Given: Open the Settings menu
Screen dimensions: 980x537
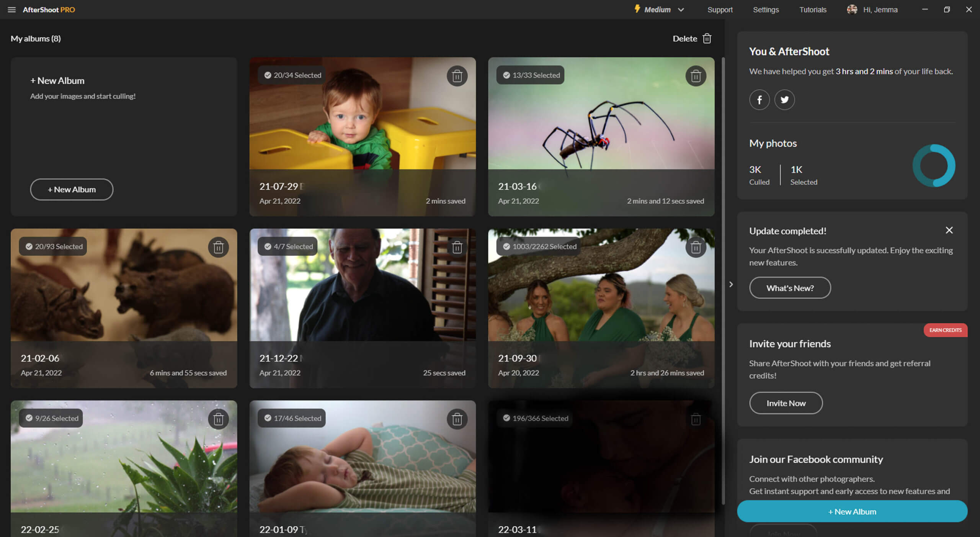Looking at the screenshot, I should click(766, 10).
